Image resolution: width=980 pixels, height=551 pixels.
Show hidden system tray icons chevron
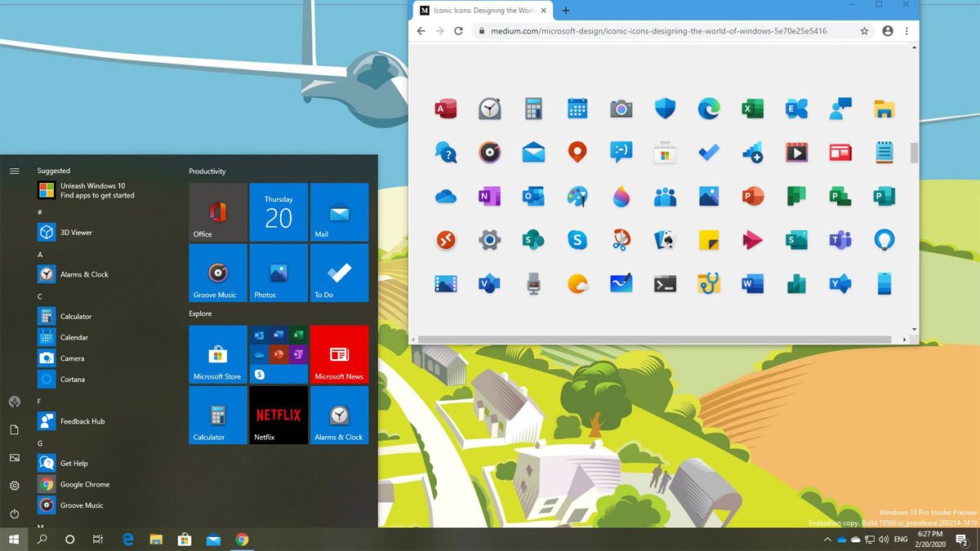827,540
